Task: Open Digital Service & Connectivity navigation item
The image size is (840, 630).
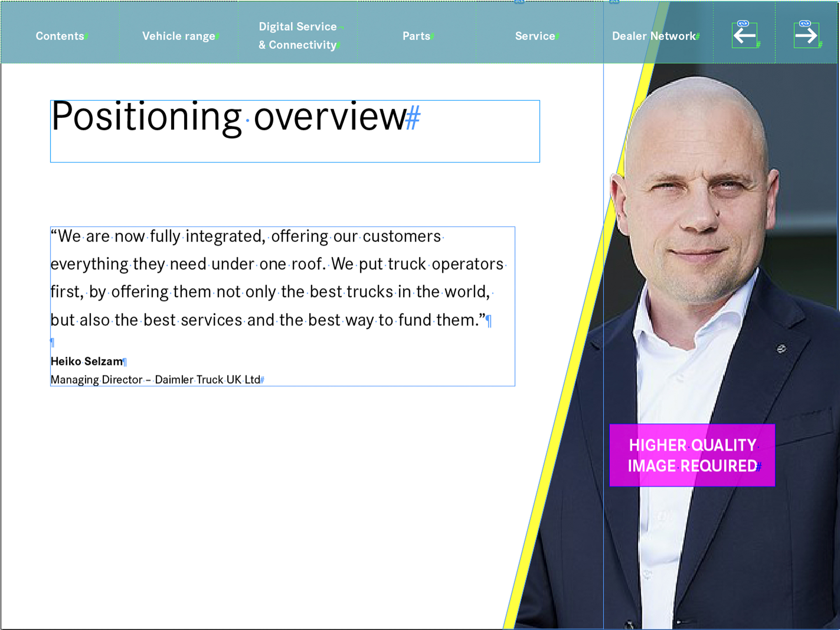Action: (x=298, y=36)
